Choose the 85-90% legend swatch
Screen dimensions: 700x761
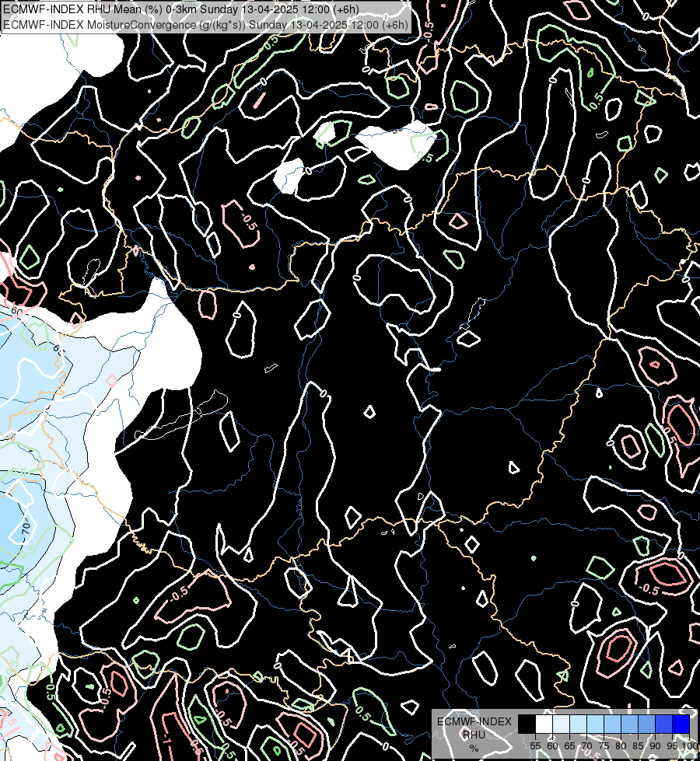[646, 724]
